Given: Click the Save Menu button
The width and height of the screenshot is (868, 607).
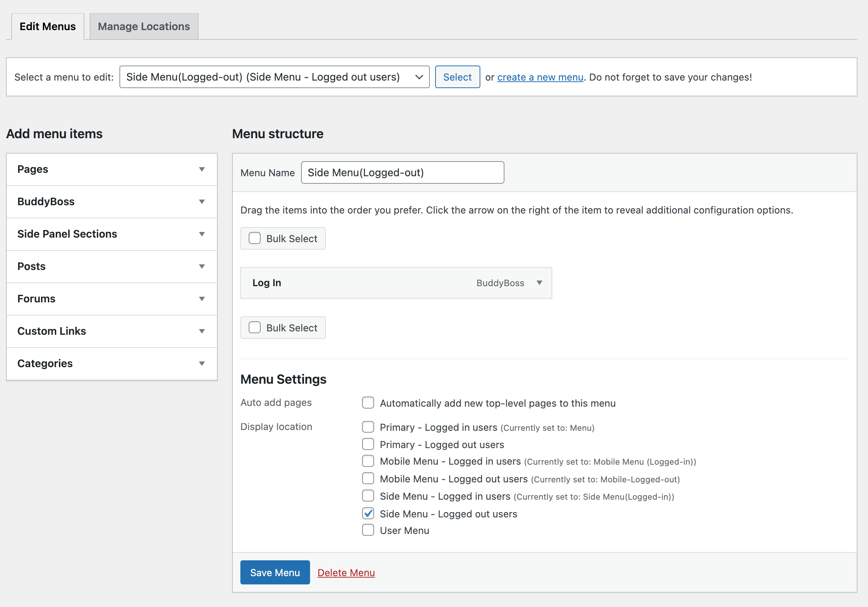Looking at the screenshot, I should click(275, 573).
